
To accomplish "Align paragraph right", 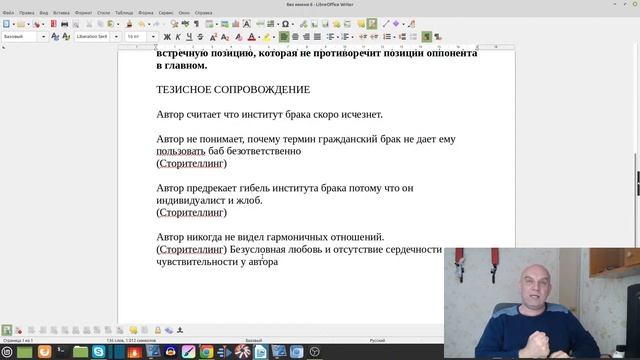I will click(306, 37).
